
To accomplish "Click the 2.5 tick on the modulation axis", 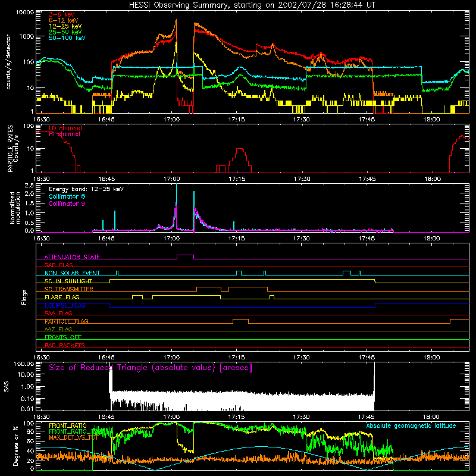I will tap(29, 186).
